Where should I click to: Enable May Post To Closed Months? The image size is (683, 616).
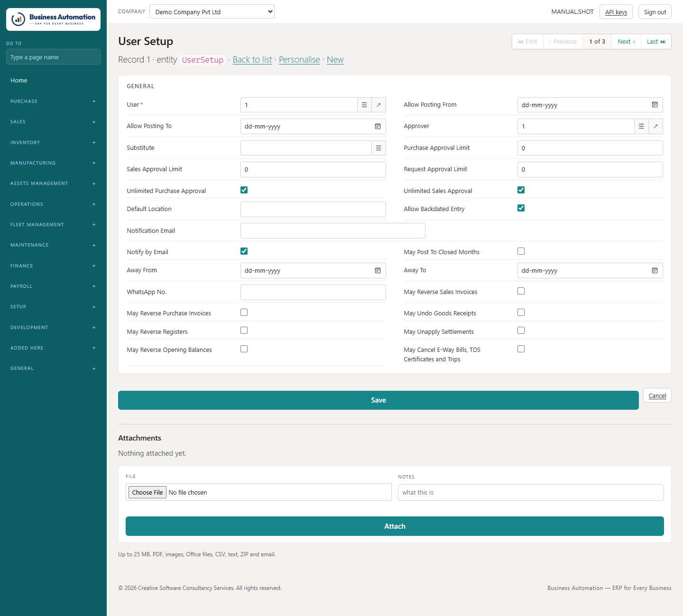pos(521,251)
